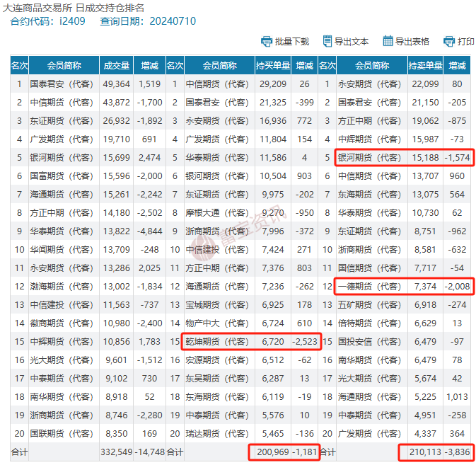Select 国联期货（代客） member name
The height and width of the screenshot is (465, 476).
62,434
